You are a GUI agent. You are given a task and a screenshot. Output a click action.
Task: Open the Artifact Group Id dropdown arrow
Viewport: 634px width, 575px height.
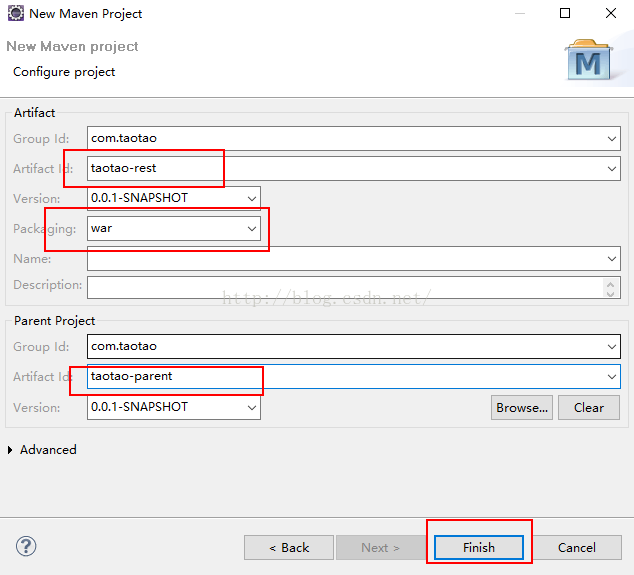(612, 139)
